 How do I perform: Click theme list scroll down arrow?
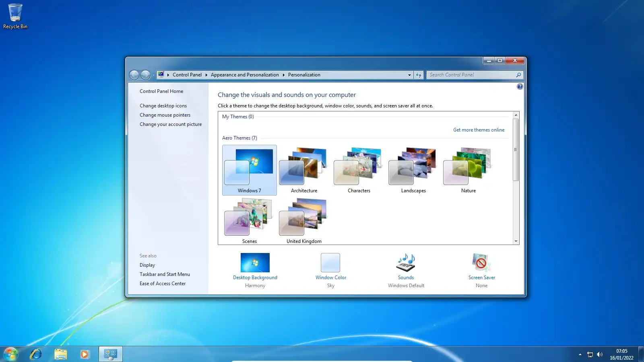(x=516, y=241)
